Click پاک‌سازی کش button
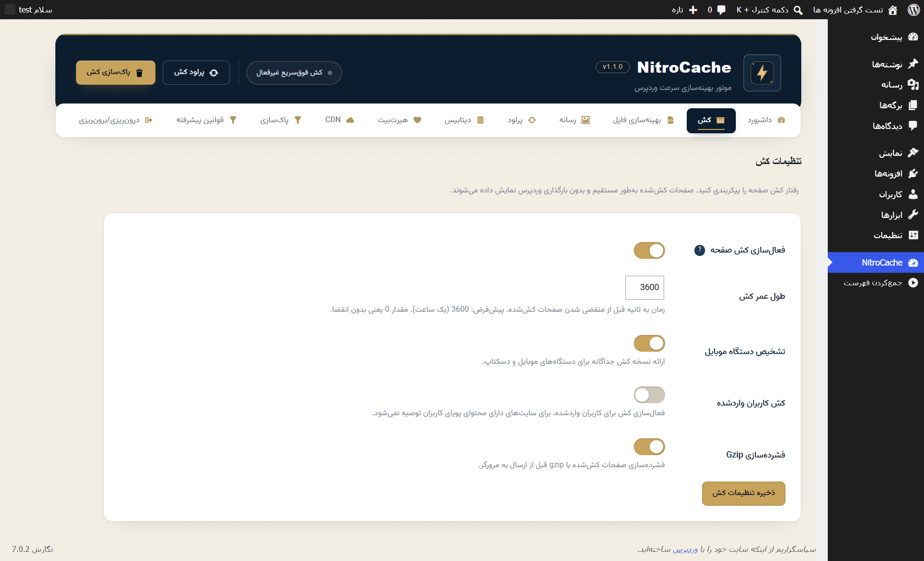The height and width of the screenshot is (561, 924). tap(115, 73)
